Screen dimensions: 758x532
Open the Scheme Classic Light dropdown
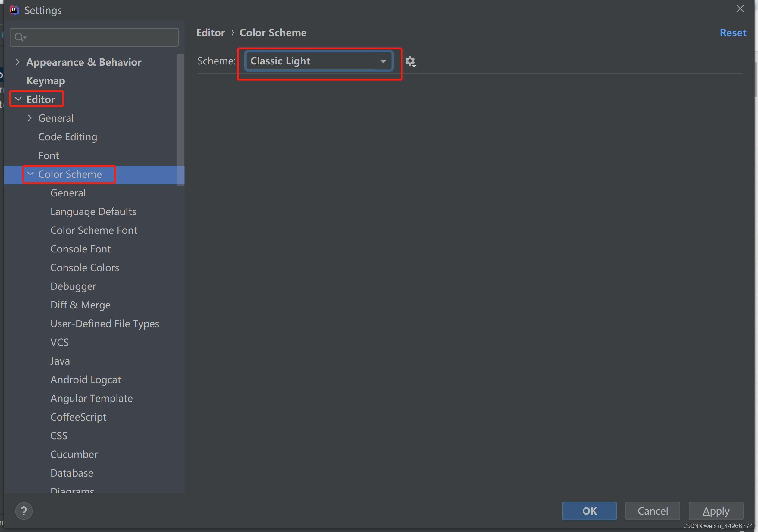click(x=318, y=61)
